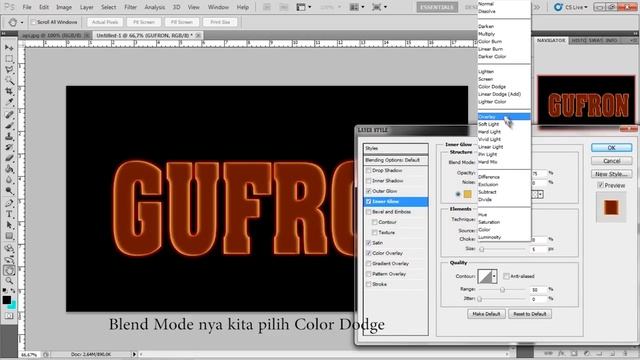This screenshot has width=640, height=360.
Task: Expand more workspaces chevron
Action: pos(537,7)
